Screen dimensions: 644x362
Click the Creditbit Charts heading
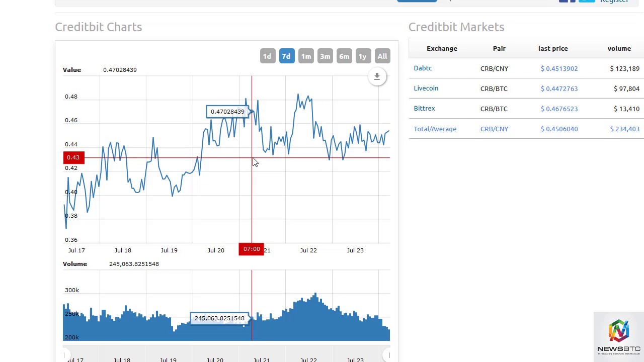tap(99, 27)
